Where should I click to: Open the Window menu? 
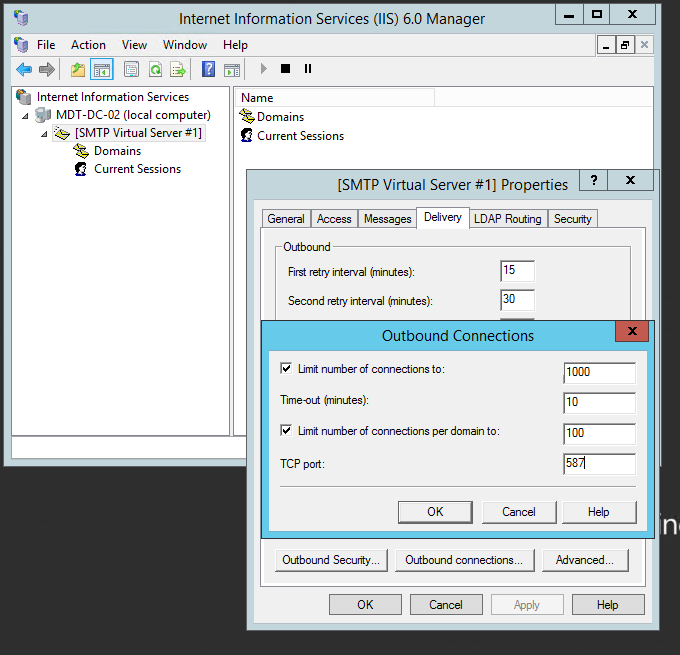(x=185, y=45)
